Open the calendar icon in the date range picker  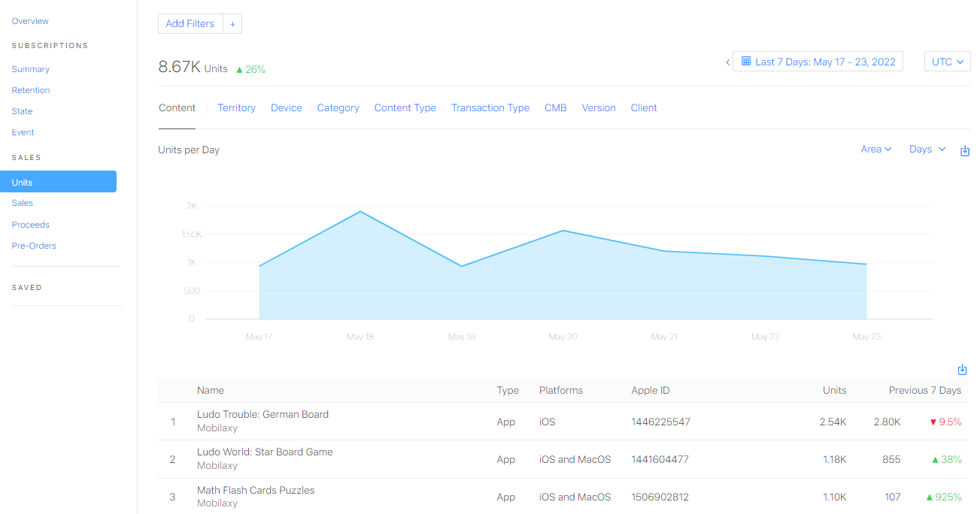tap(745, 61)
